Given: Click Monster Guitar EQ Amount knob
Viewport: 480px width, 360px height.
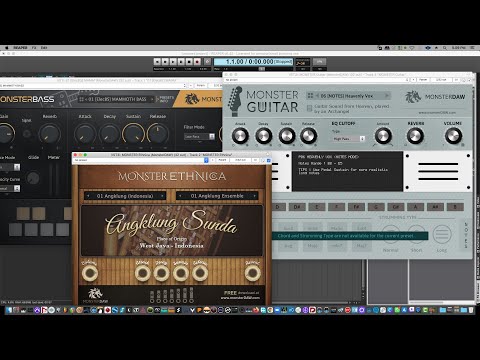Looking at the screenshot, I should (x=383, y=135).
